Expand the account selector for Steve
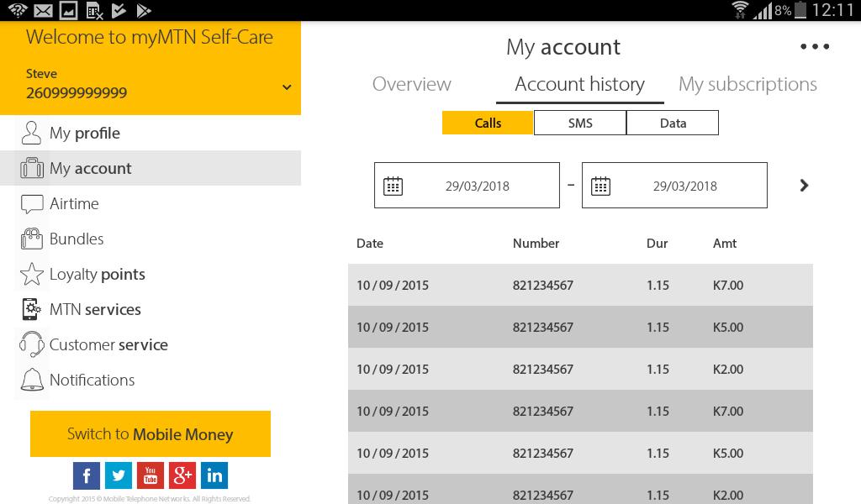The width and height of the screenshot is (861, 504). coord(287,86)
